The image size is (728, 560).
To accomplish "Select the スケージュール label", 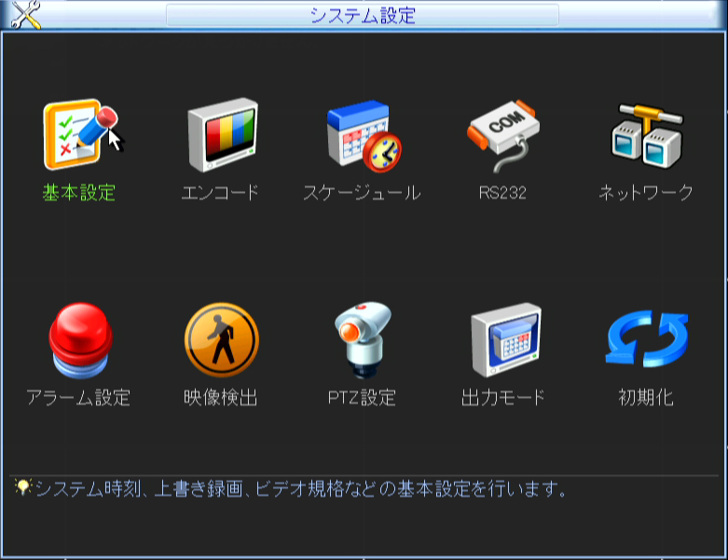I will [x=362, y=193].
